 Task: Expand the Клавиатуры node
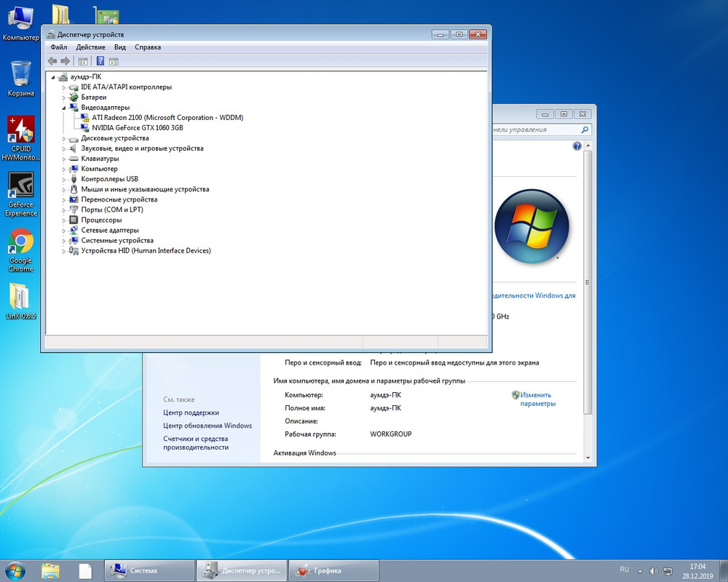(64, 159)
